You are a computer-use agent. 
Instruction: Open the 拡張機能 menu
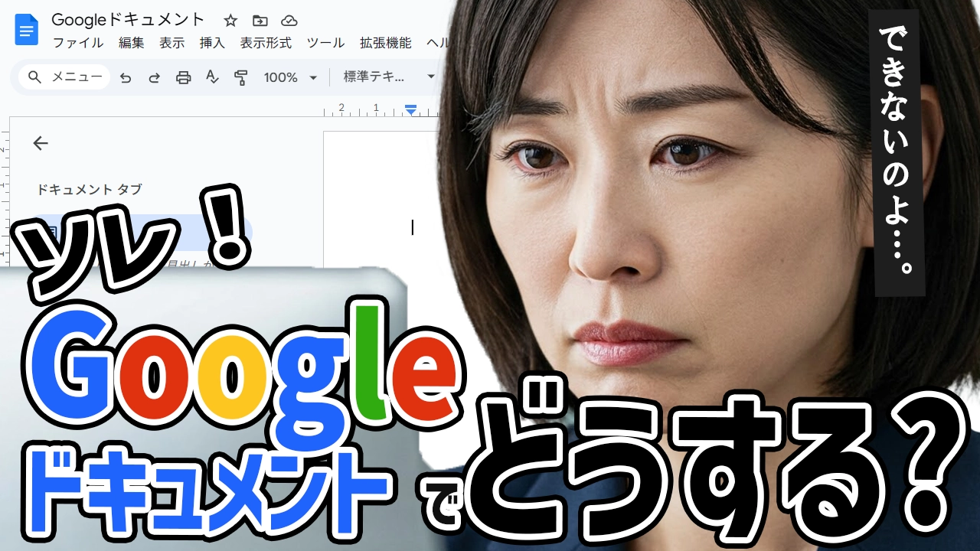(x=385, y=43)
